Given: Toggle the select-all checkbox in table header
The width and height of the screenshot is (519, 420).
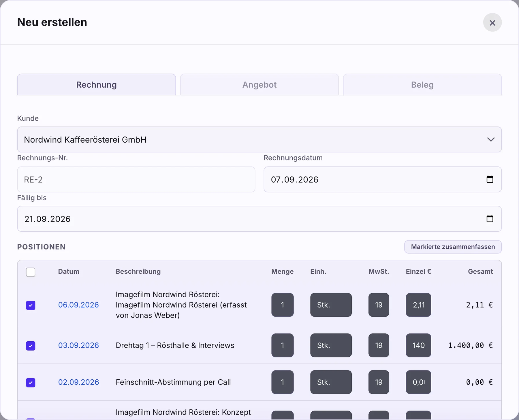Looking at the screenshot, I should [x=31, y=272].
